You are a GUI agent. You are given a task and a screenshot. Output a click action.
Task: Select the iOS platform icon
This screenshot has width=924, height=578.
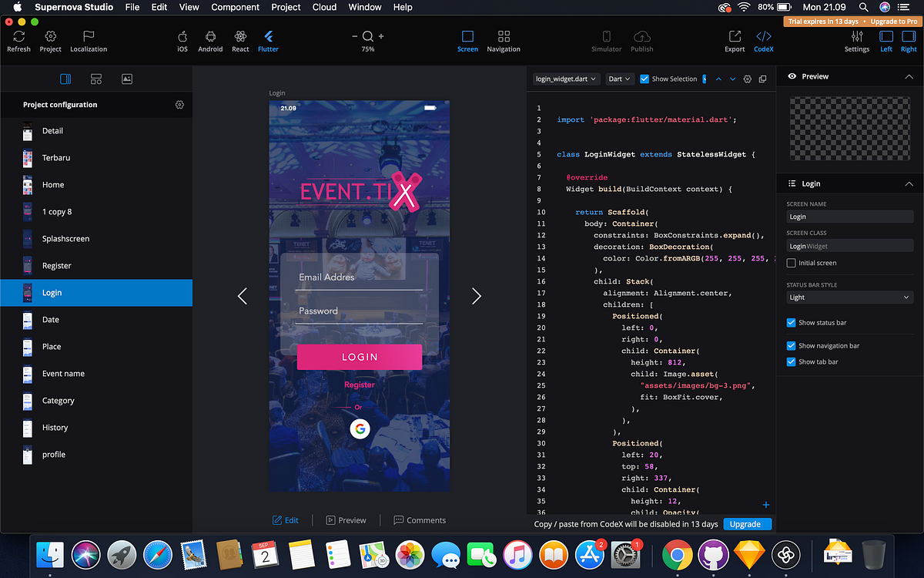pyautogui.click(x=182, y=41)
